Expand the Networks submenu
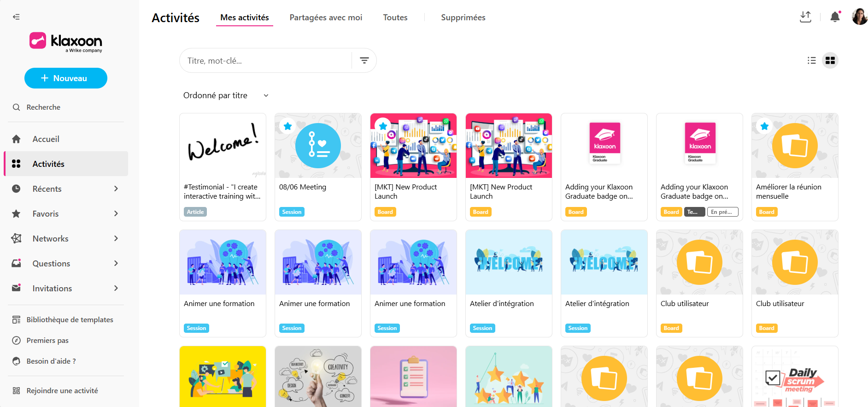The height and width of the screenshot is (407, 868). [116, 238]
